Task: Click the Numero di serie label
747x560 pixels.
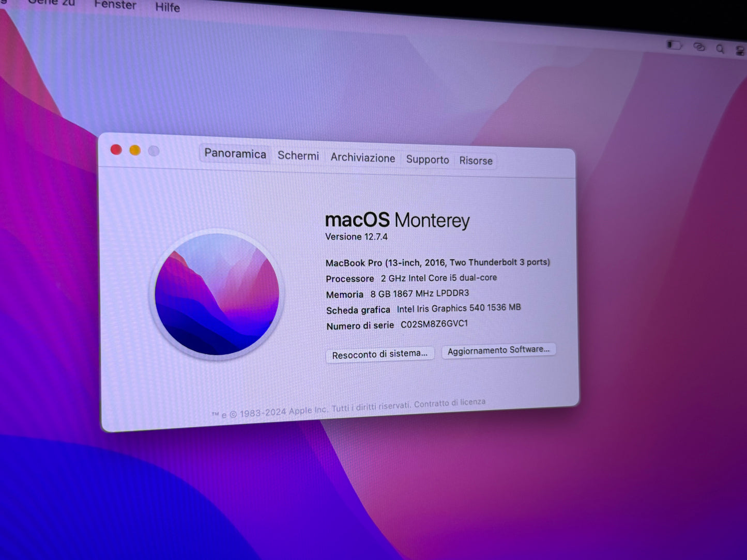Action: 360,326
